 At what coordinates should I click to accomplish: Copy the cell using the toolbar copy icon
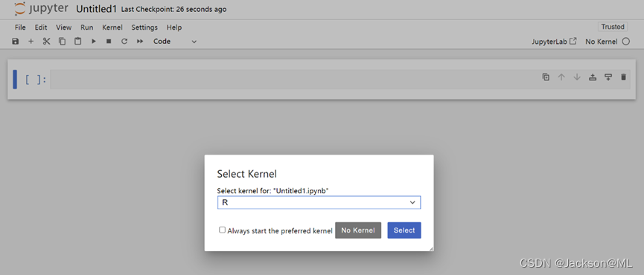62,42
